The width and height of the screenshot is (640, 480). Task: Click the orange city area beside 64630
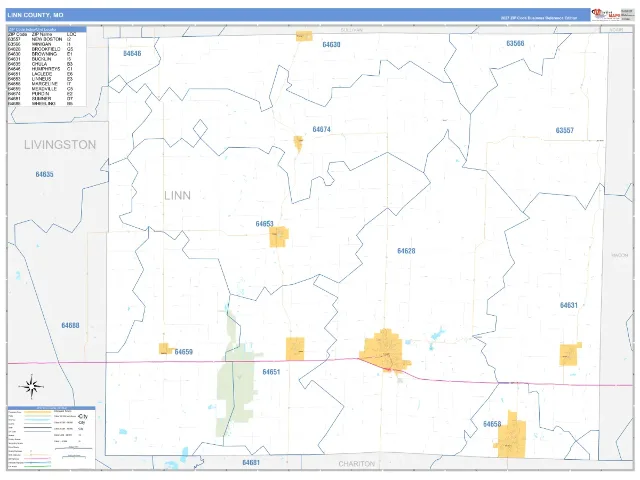pyautogui.click(x=304, y=36)
